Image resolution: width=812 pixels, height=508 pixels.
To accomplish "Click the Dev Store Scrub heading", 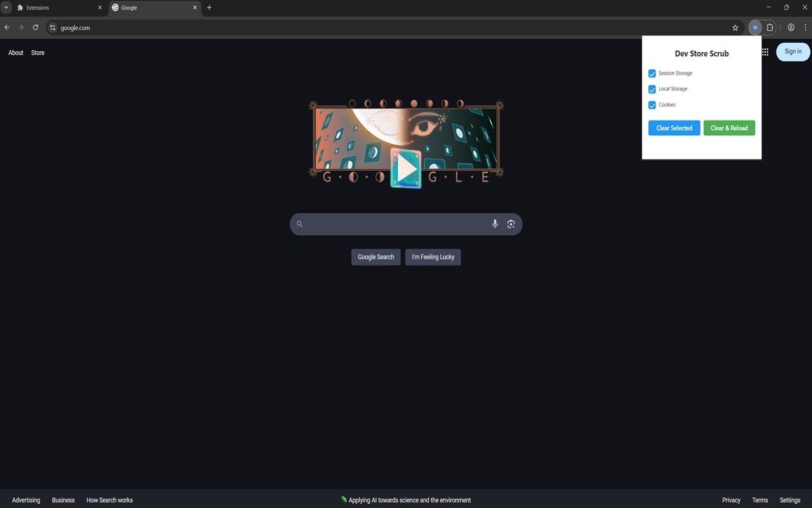I will (x=702, y=53).
